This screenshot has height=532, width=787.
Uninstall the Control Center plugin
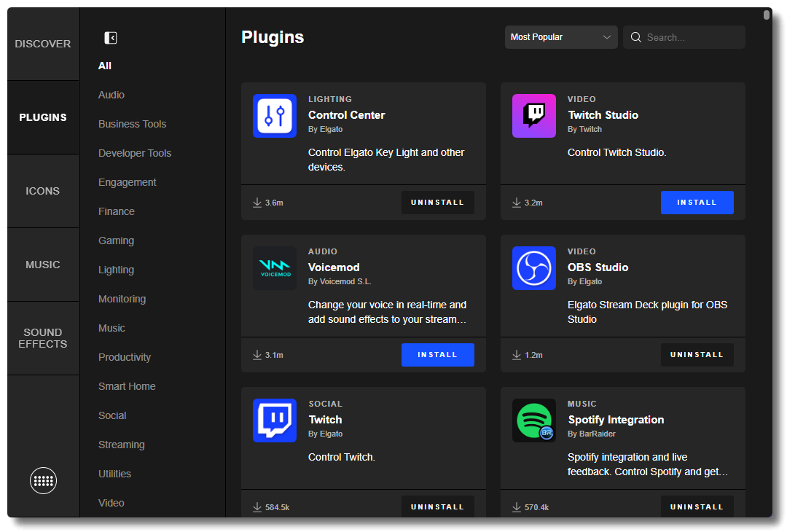tap(438, 203)
